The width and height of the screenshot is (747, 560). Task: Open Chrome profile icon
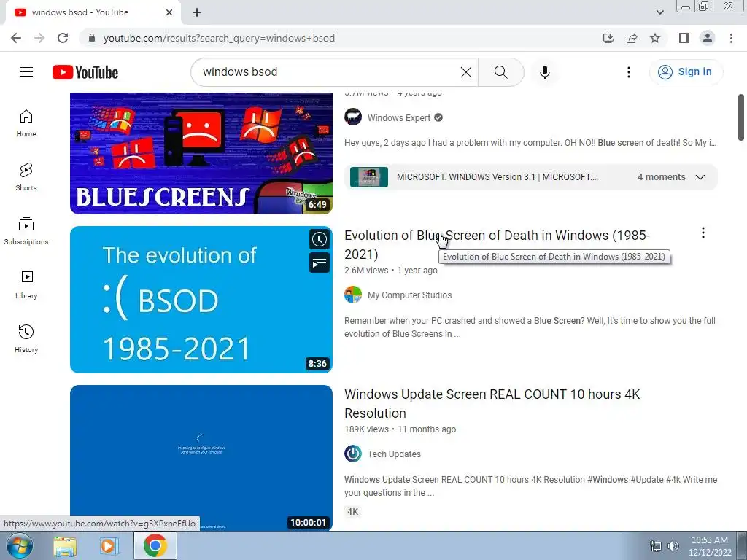pos(708,38)
